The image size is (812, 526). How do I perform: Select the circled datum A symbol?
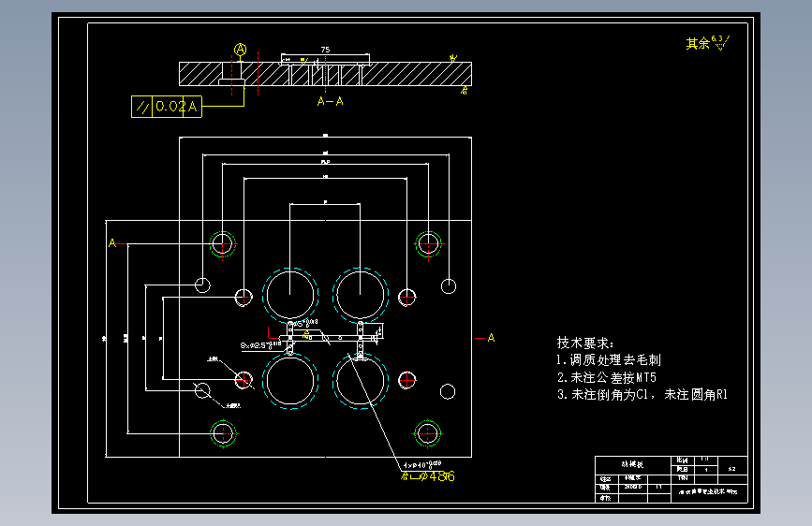[240, 50]
